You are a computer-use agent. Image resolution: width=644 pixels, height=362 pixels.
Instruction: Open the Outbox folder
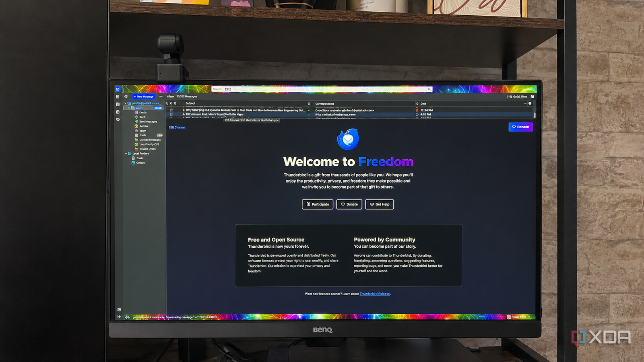(140, 162)
